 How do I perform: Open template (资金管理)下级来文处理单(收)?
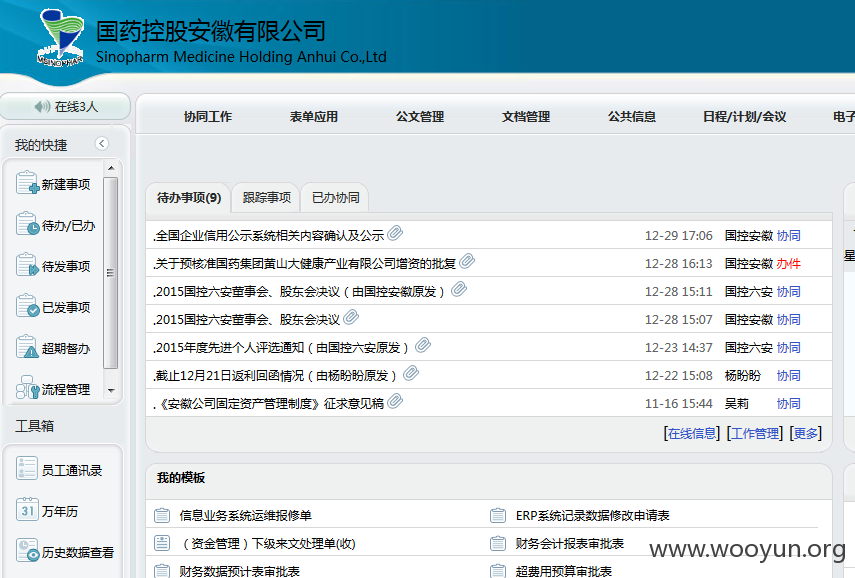pos(267,544)
